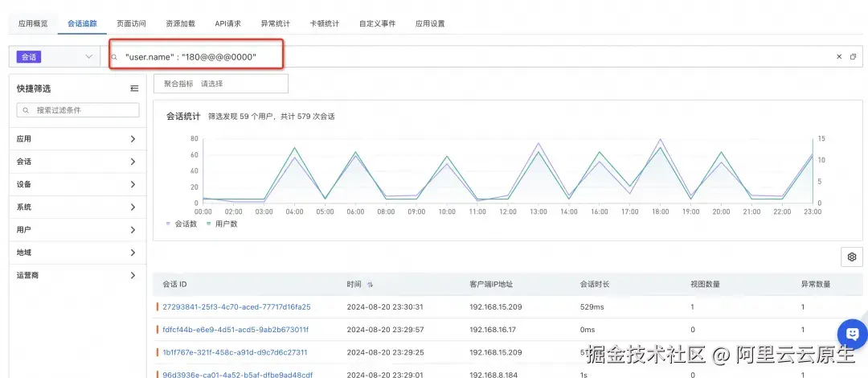Click the time cell 2024-08-20 23:29:57
The height and width of the screenshot is (378, 868).
pos(385,330)
